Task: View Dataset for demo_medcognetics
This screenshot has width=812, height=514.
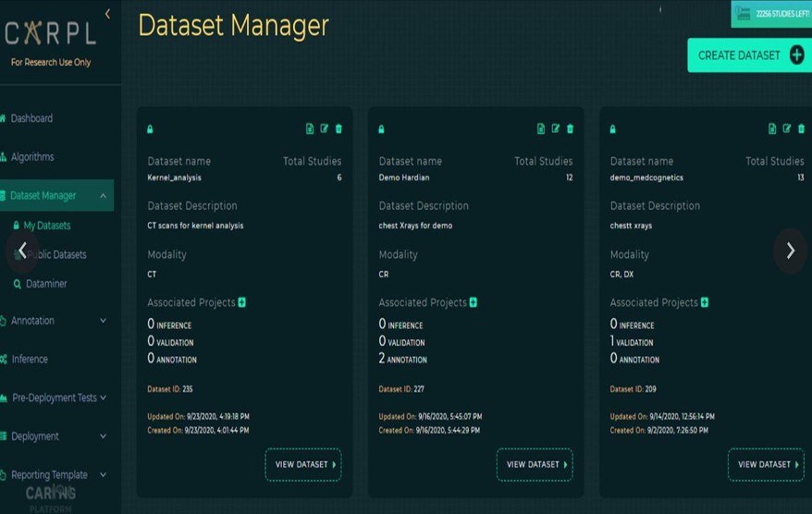Action: [767, 465]
